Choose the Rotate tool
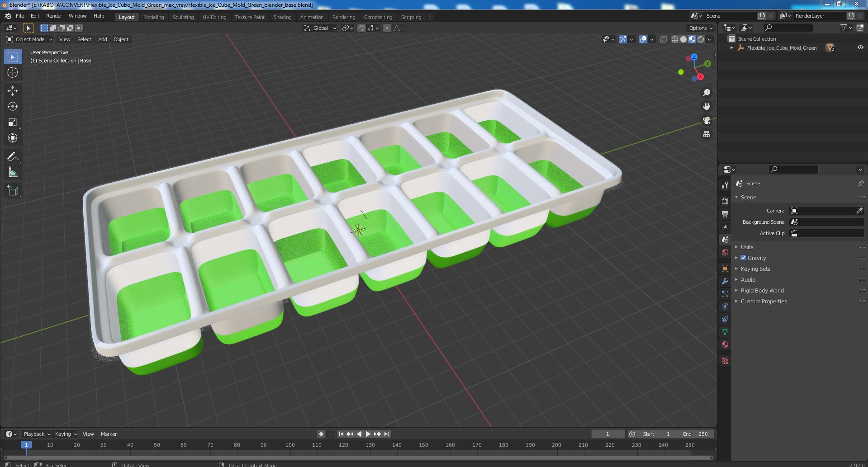This screenshot has height=467, width=868. (x=13, y=106)
